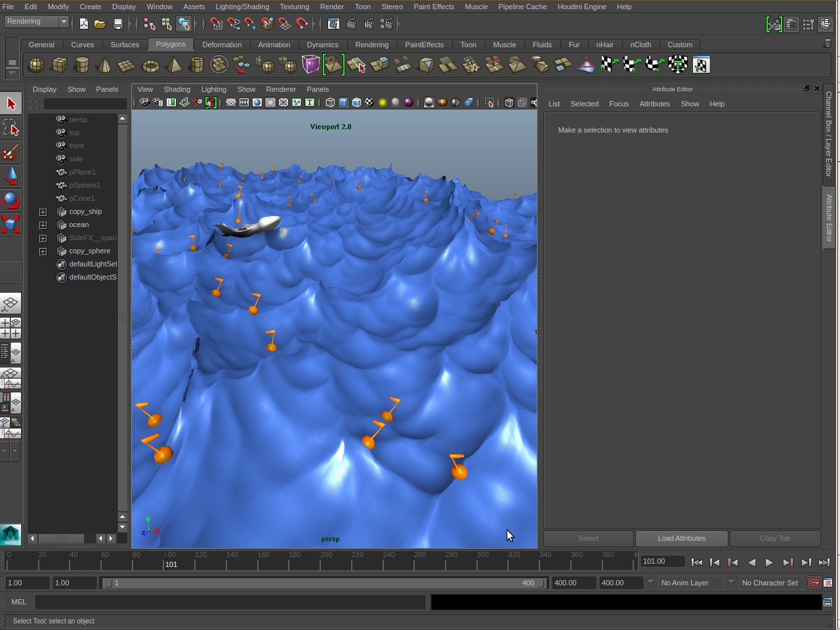Click the play forwards button

769,562
